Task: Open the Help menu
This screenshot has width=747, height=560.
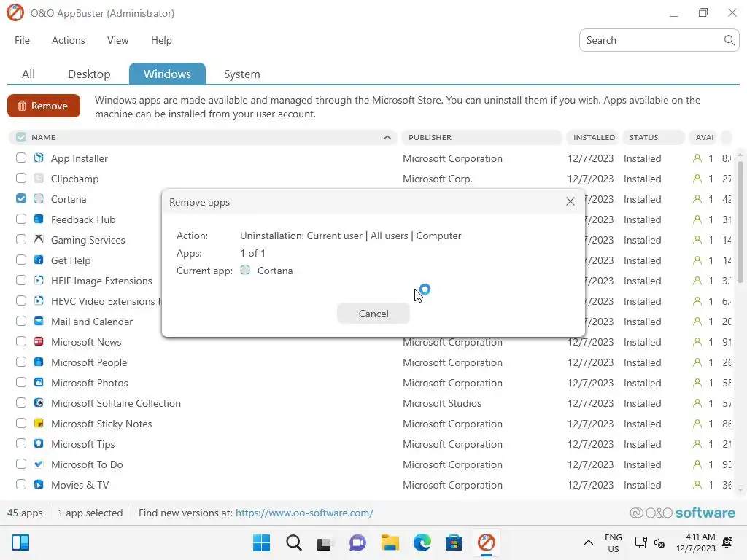Action: click(161, 41)
